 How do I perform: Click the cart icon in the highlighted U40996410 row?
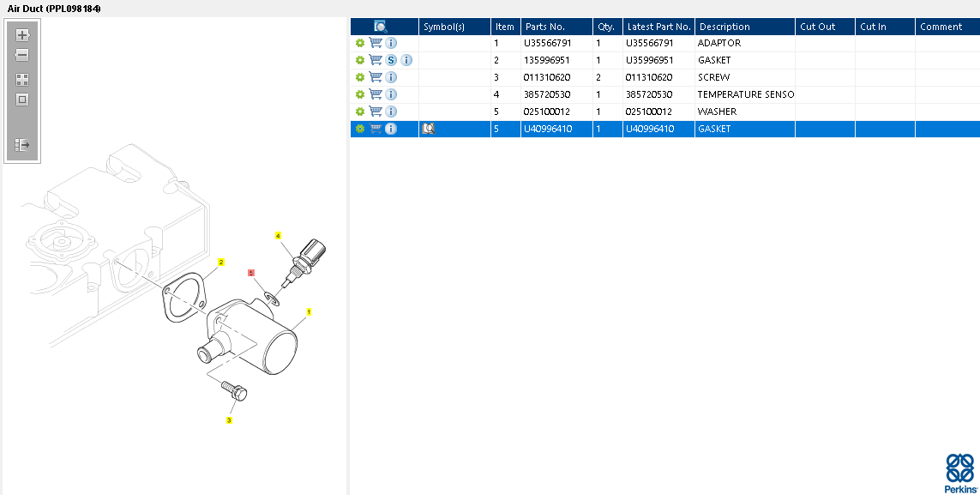(376, 129)
